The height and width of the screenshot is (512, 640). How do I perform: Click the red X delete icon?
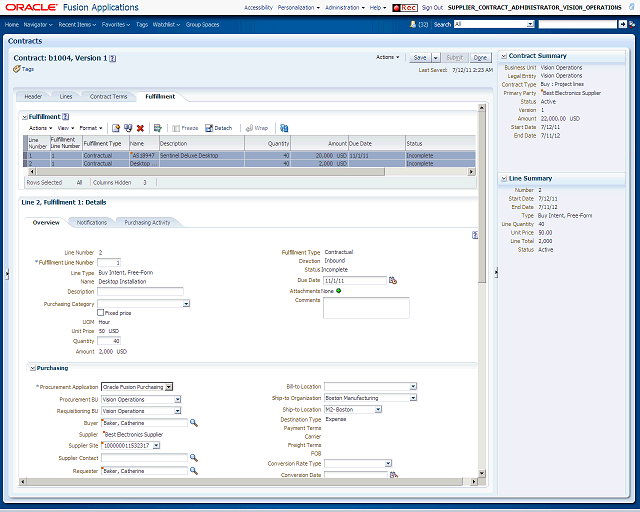140,128
